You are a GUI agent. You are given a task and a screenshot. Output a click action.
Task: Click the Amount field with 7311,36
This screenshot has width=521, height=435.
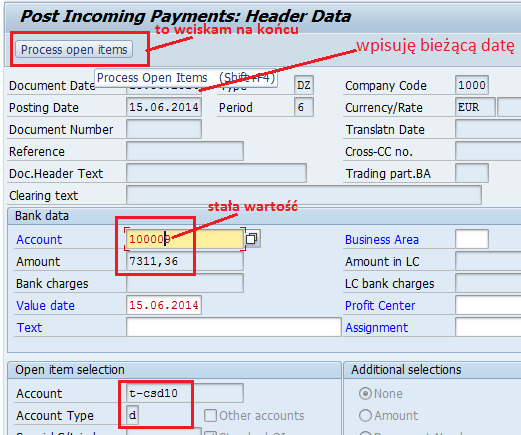coord(185,261)
